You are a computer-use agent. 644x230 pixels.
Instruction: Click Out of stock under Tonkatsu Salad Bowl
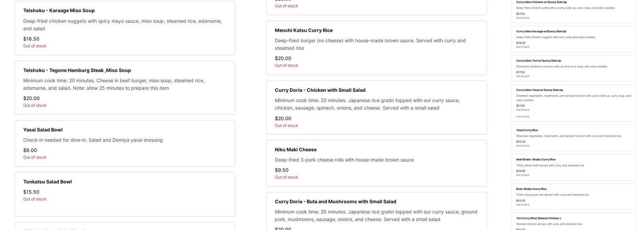coord(34,199)
